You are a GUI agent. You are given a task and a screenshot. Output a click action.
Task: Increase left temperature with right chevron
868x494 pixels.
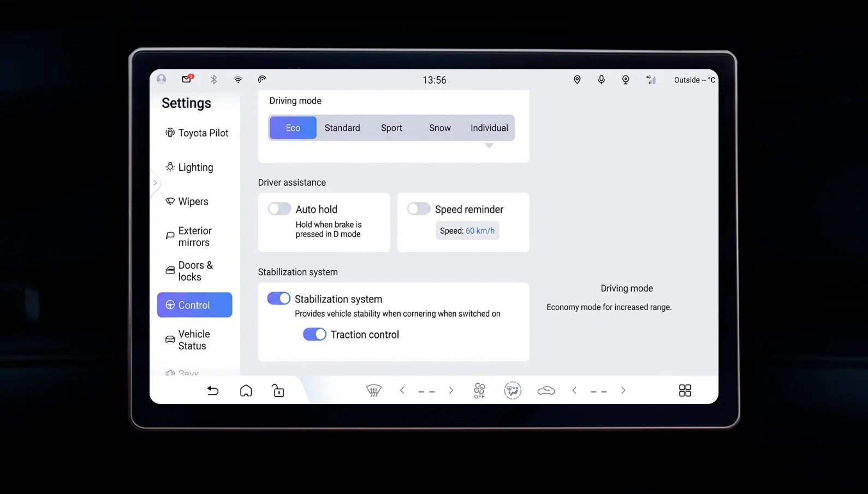tap(451, 390)
